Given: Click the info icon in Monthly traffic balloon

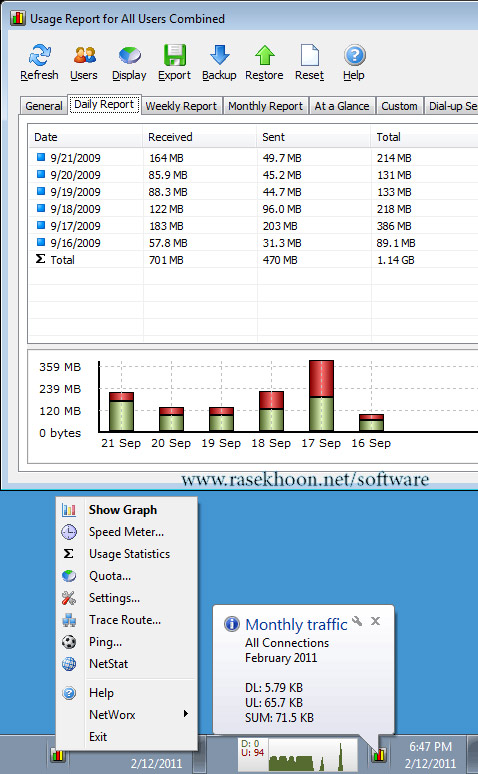Looking at the screenshot, I should pos(232,624).
